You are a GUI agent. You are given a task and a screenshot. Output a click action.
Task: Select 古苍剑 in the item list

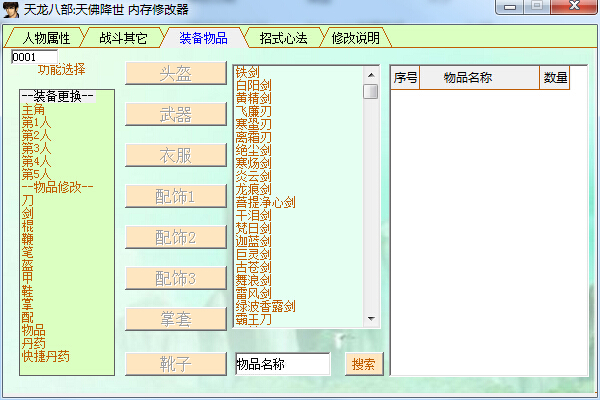point(254,268)
